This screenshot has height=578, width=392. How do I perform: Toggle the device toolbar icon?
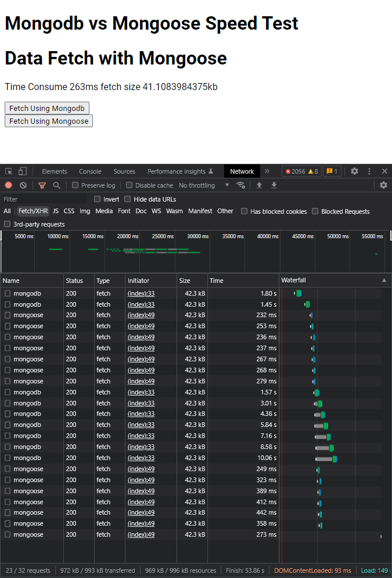(x=23, y=171)
